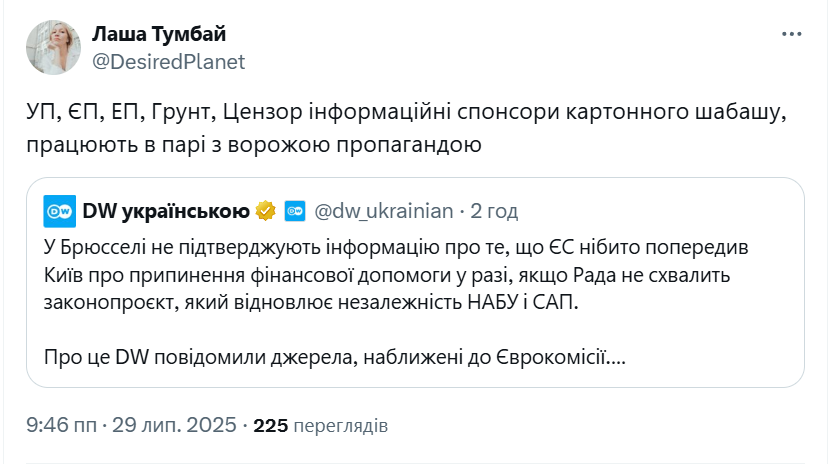Click the "2 год" quoted post timestamp
Screen dimensions: 838x464
494,211
